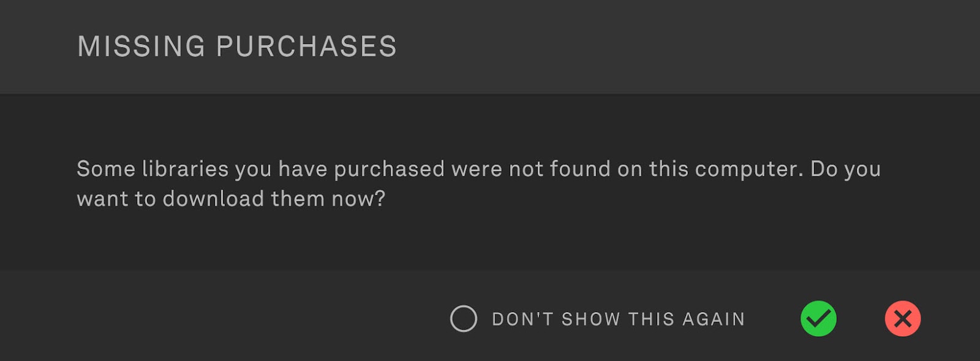Select the Don't Show This Again text
The image size is (980, 361).
(619, 319)
